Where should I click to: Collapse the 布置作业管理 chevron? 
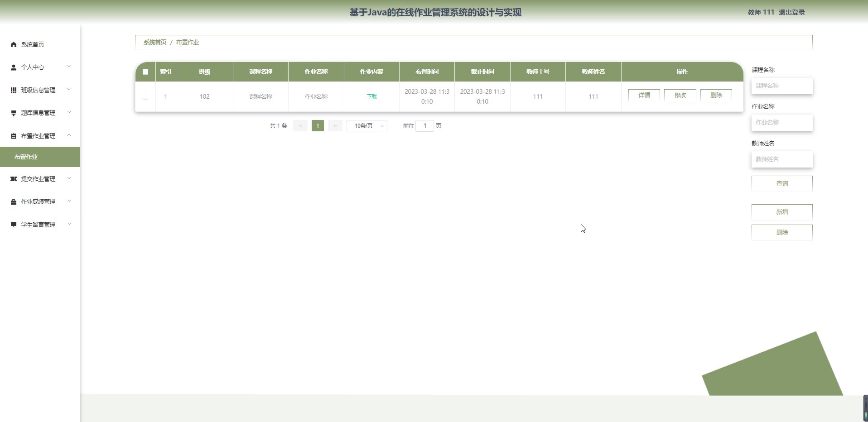69,135
